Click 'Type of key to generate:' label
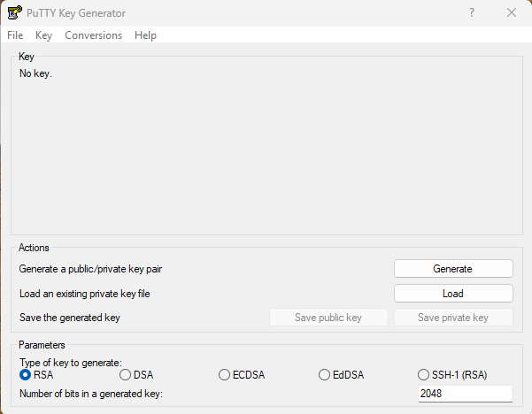Viewport: 532px width, 414px height. pyautogui.click(x=71, y=363)
